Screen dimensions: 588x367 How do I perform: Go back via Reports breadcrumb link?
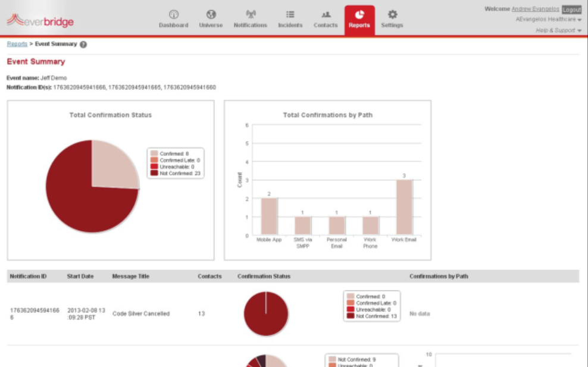click(x=17, y=44)
